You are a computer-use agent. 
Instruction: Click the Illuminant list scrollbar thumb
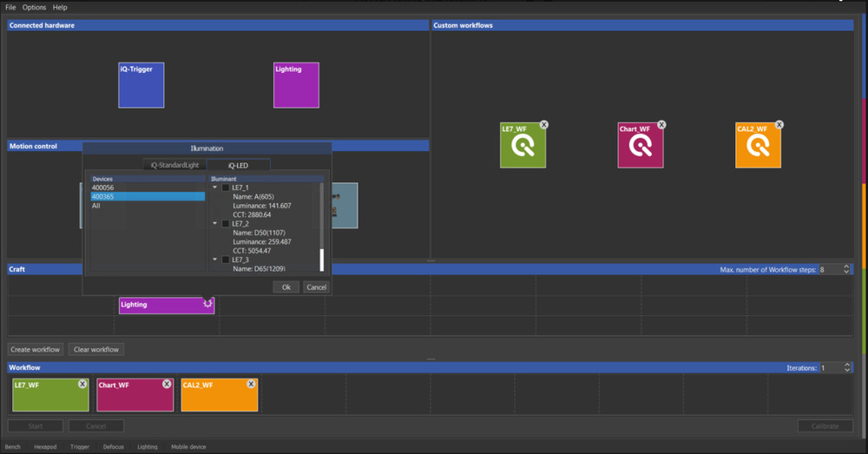point(322,260)
